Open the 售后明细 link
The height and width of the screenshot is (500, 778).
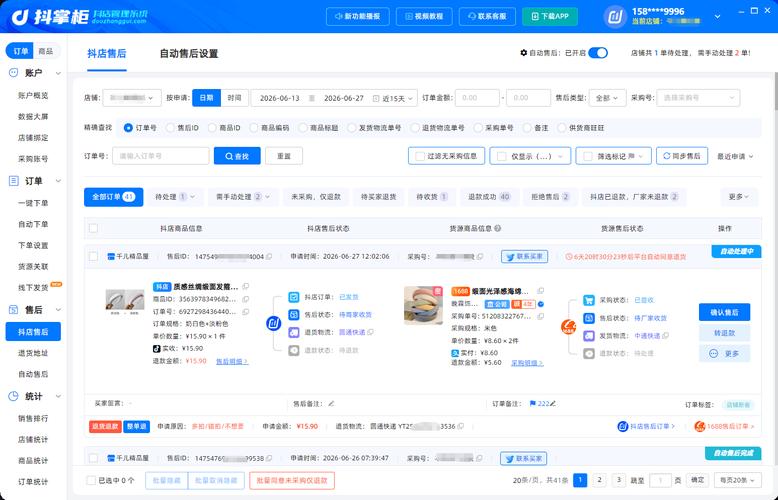pos(232,362)
